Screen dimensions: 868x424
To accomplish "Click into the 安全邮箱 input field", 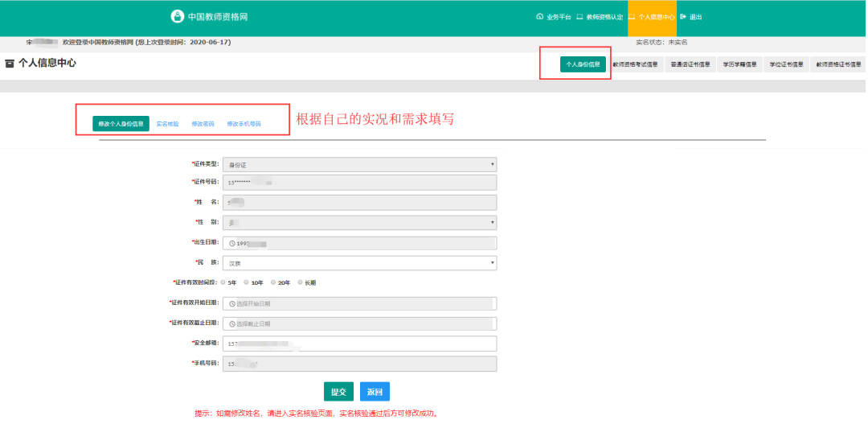I will [x=360, y=344].
